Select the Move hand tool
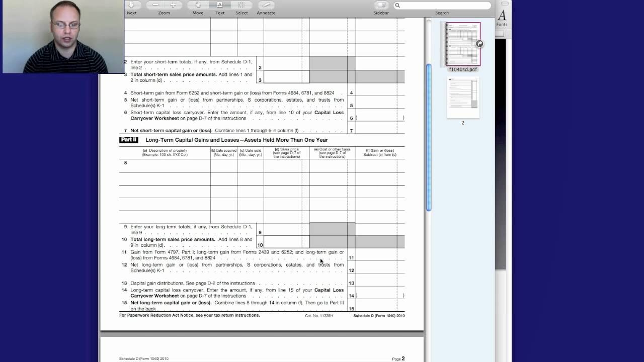The width and height of the screenshot is (644, 362). pos(198,5)
